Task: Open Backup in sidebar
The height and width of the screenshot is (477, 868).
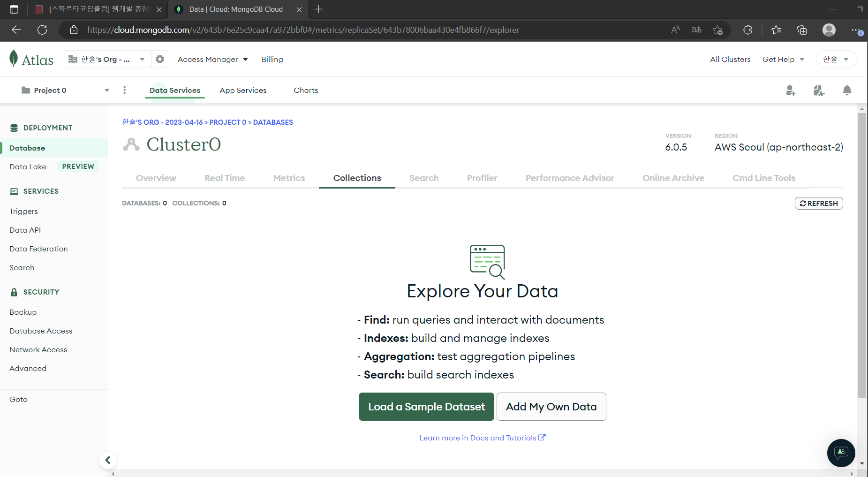Action: (x=23, y=312)
